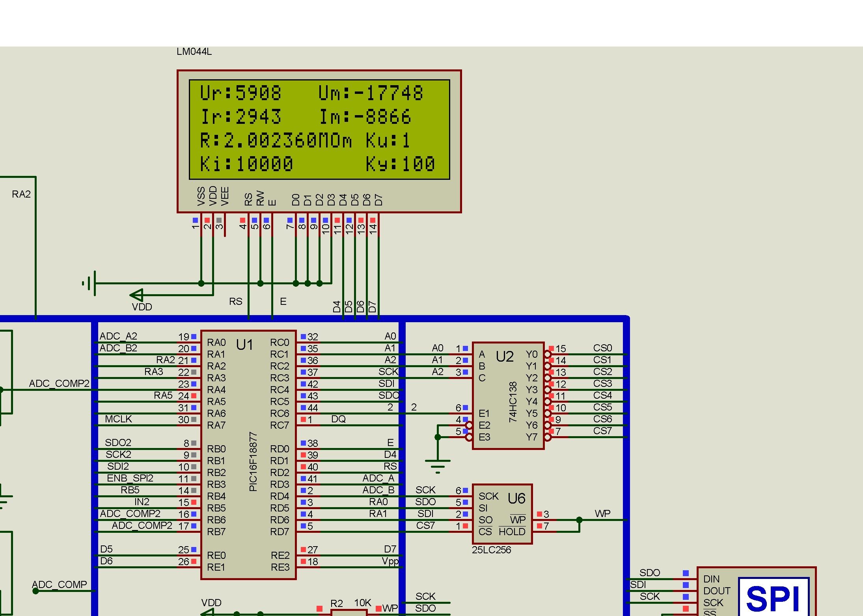Click the RW pin label on the LCD
This screenshot has height=616, width=863.
tap(260, 198)
